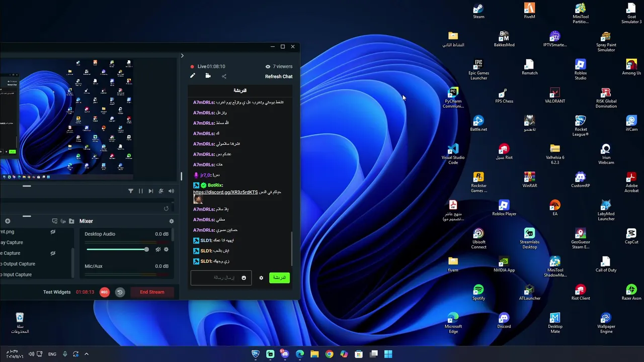Click the Refresh Chat button
The image size is (644, 362).
(x=279, y=76)
